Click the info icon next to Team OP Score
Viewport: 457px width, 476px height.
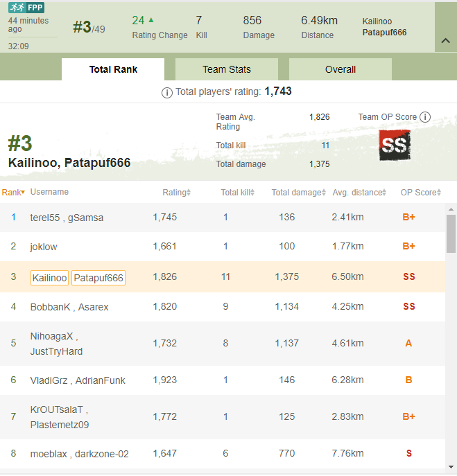point(425,117)
